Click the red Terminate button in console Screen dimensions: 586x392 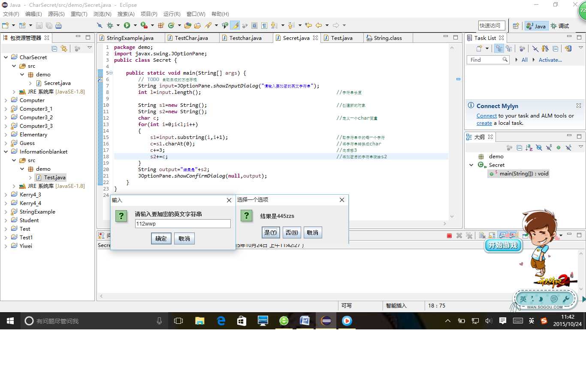coord(450,235)
